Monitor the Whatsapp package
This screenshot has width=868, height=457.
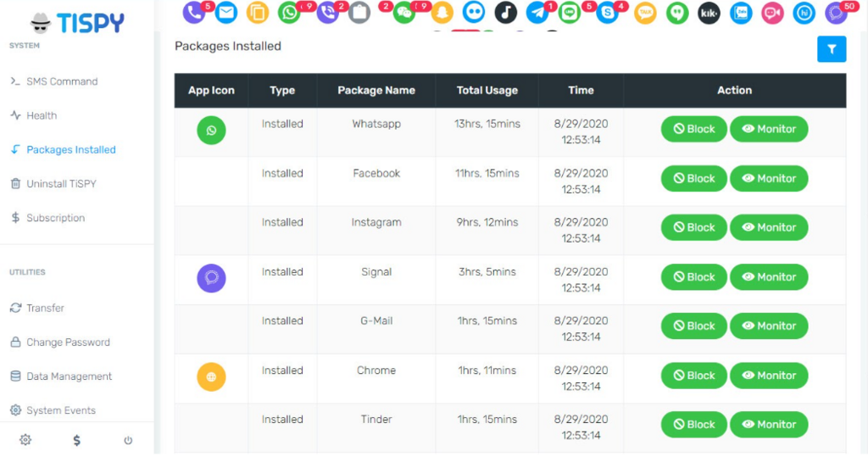tap(769, 129)
